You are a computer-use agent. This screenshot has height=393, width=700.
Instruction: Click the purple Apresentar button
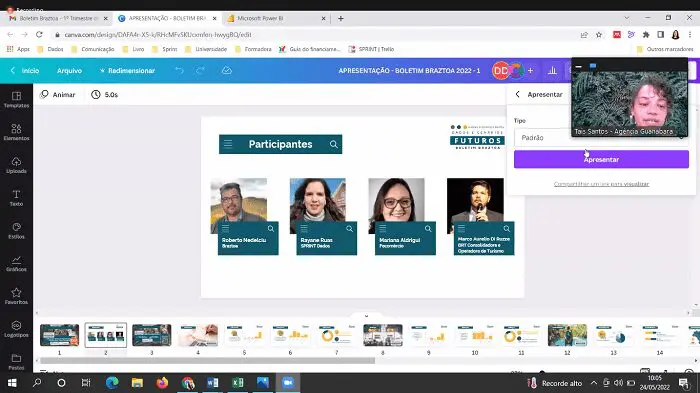tap(601, 159)
